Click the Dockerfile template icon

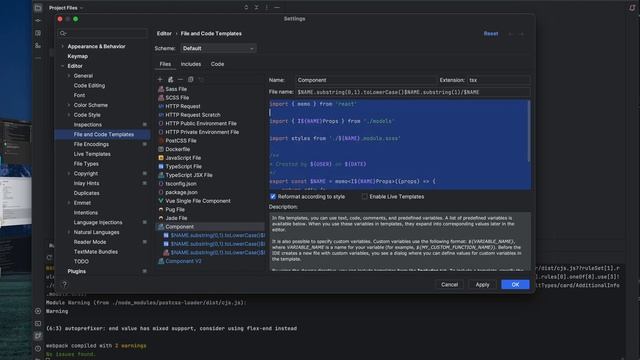click(161, 149)
